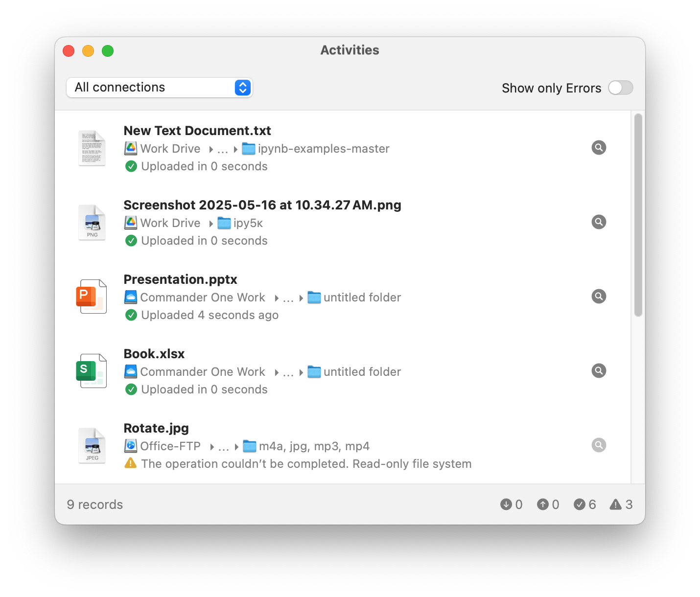This screenshot has width=700, height=597.
Task: Click the yellow warning icon under Rotate.jpg
Action: [x=131, y=463]
